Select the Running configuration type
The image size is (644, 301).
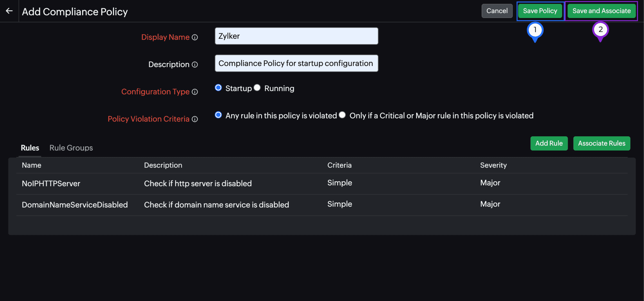click(x=257, y=88)
